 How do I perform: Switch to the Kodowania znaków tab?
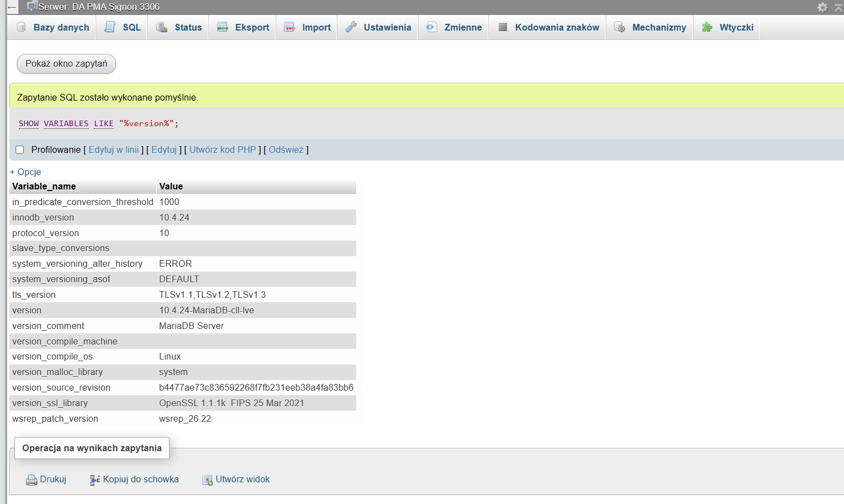click(x=557, y=27)
